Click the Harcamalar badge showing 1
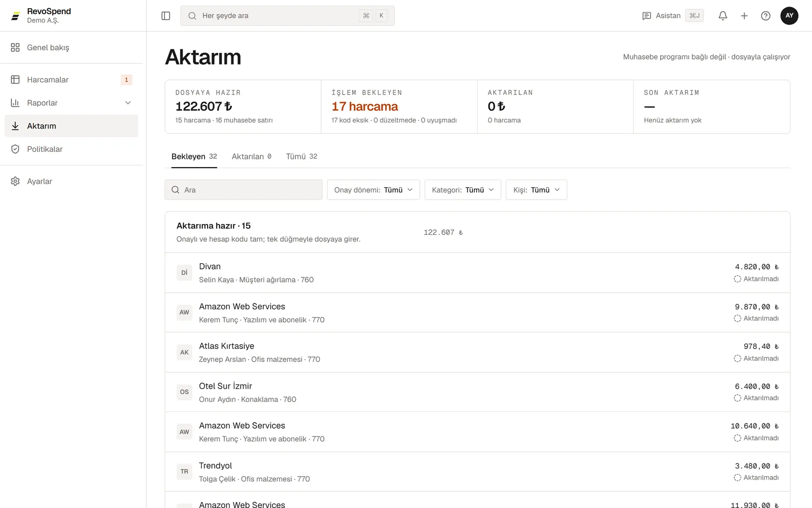Image resolution: width=812 pixels, height=508 pixels. tap(126, 80)
